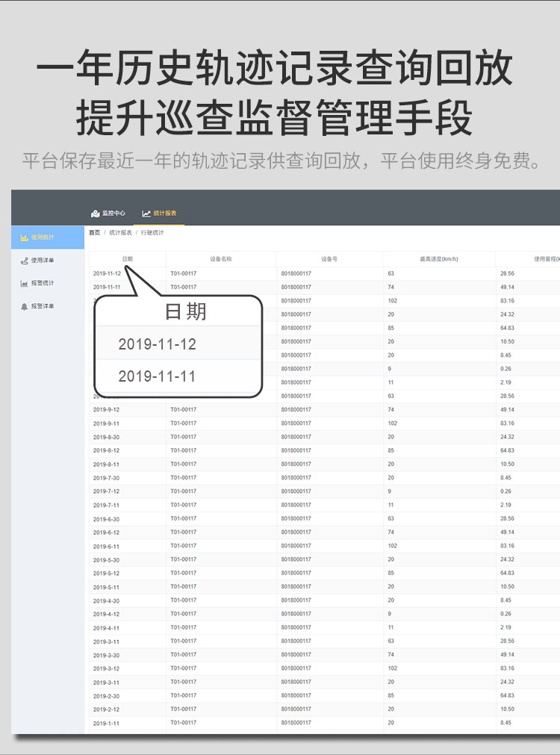Click the 报警统计 chart icon in sidebar
The image size is (560, 755).
point(24,284)
